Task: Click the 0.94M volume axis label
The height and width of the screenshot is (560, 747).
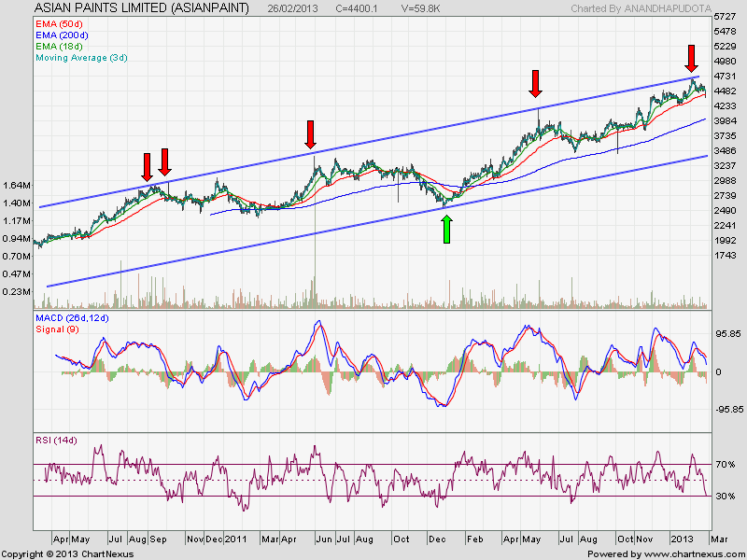Action: pyautogui.click(x=16, y=239)
